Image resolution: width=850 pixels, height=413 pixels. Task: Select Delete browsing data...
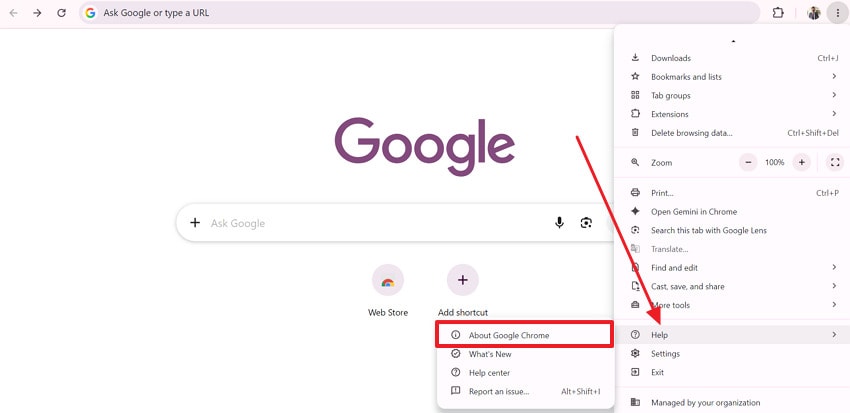(x=733, y=133)
